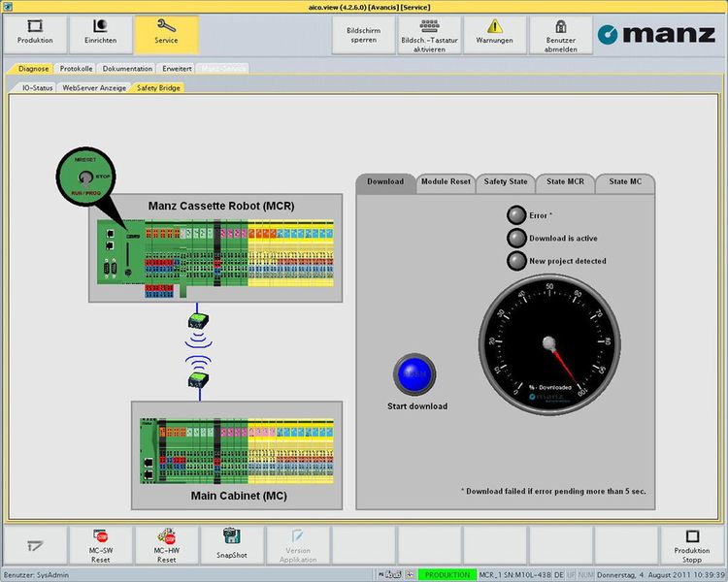Open the State MC tab

click(625, 182)
